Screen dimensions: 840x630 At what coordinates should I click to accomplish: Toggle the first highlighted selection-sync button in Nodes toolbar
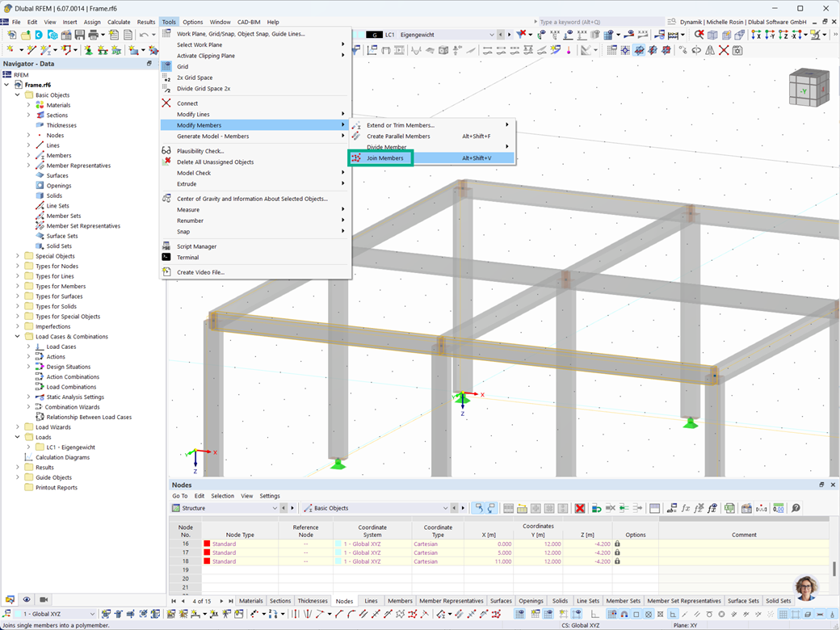pos(478,508)
